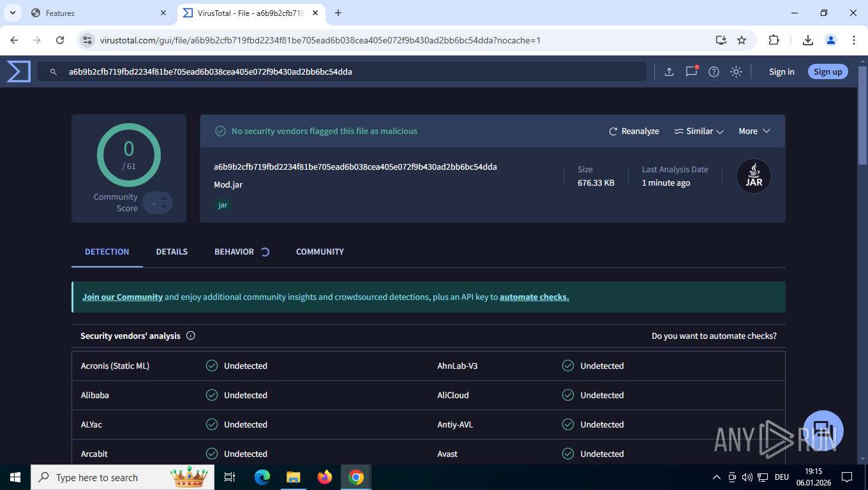
Task: Click the site information icon in address bar
Action: [87, 40]
